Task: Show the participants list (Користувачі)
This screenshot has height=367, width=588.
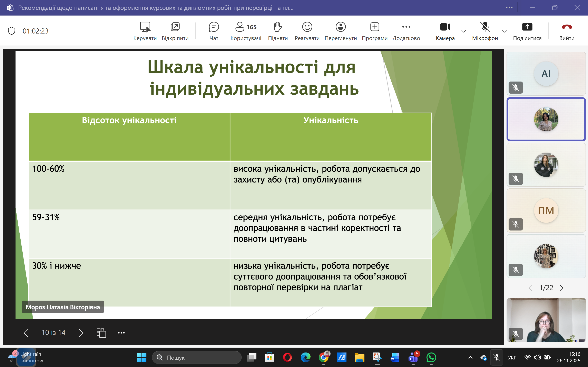Action: [x=246, y=31]
